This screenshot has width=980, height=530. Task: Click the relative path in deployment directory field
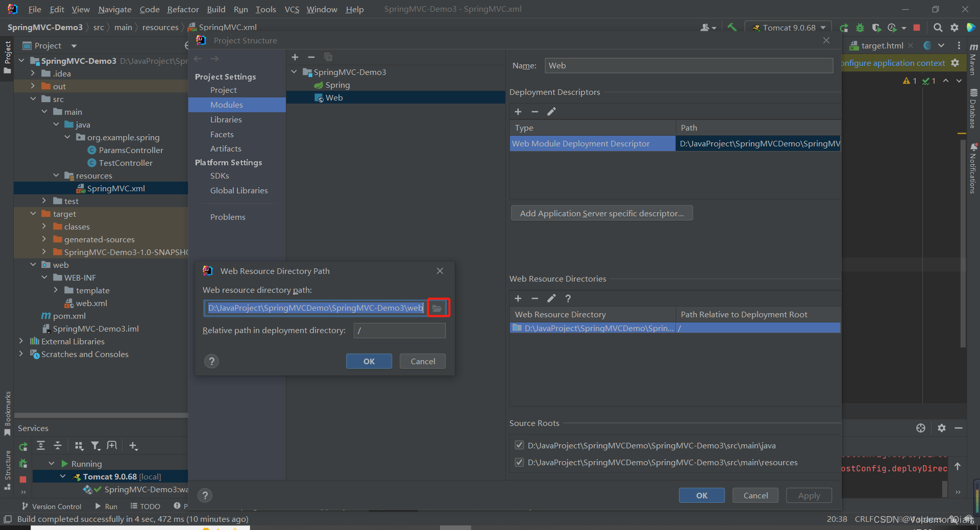(400, 331)
